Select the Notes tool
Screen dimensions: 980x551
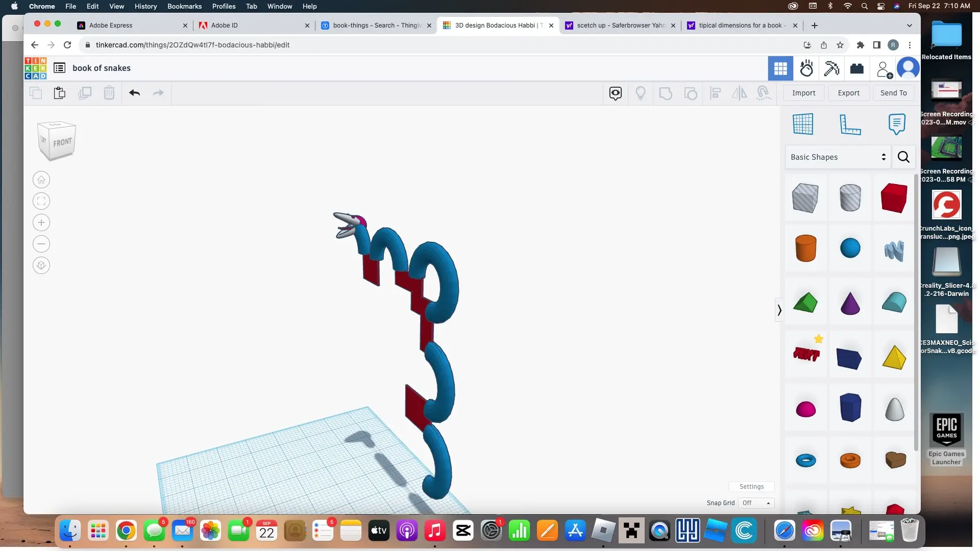[x=897, y=124]
